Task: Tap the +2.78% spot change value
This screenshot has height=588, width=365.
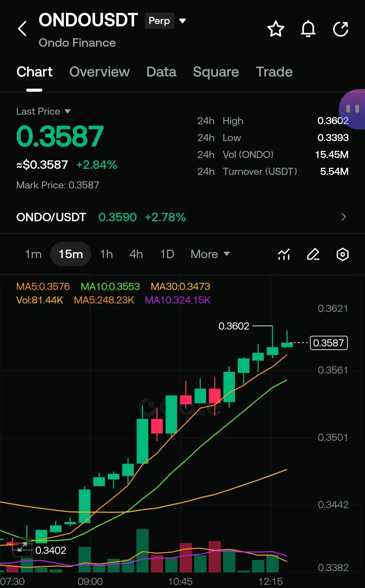Action: [165, 217]
